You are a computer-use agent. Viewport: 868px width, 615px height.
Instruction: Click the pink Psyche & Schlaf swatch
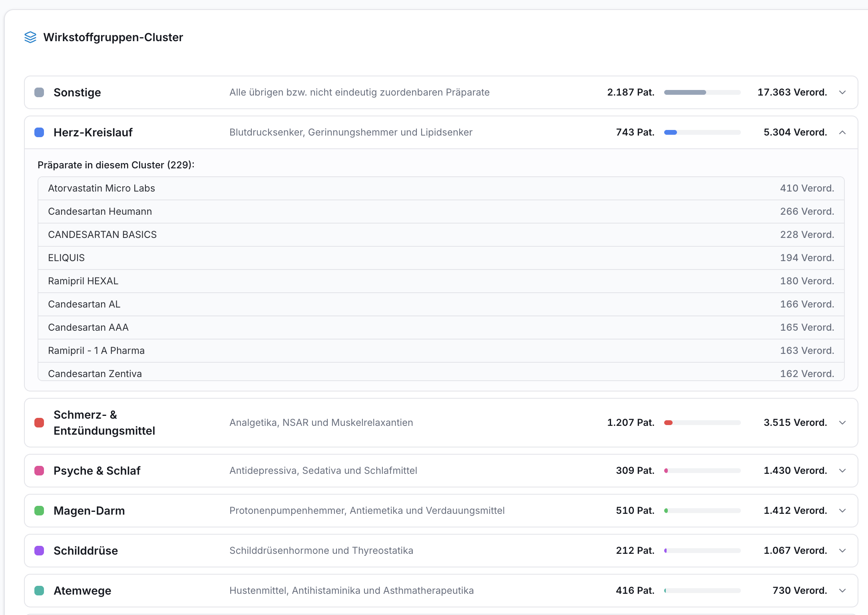(x=39, y=471)
